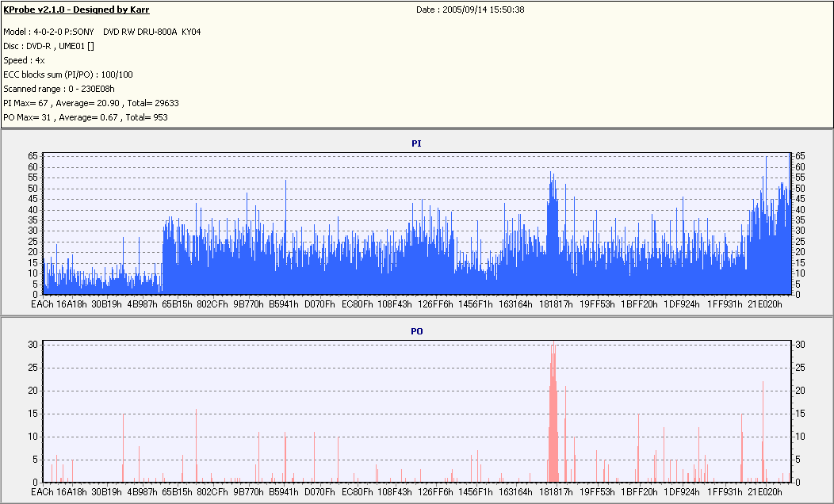Click the Speed 4x line
Viewport: 834px width, 504px height.
24,60
